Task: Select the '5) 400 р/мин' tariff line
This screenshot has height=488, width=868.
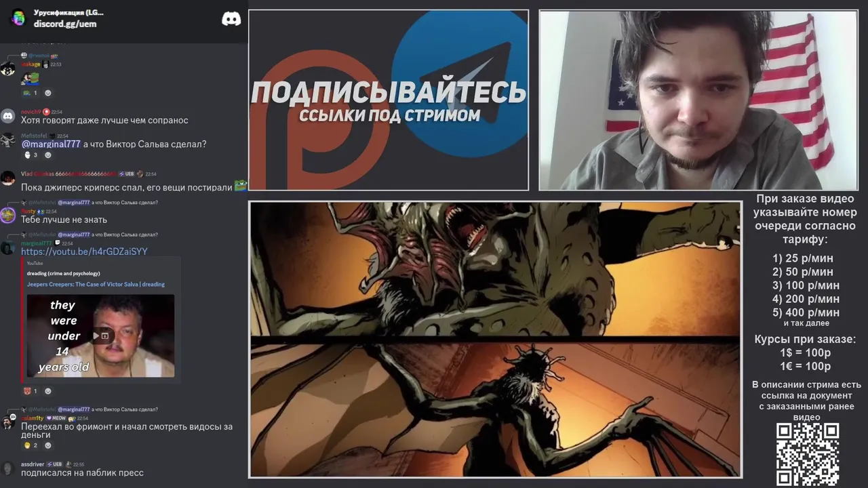Action: tap(806, 312)
